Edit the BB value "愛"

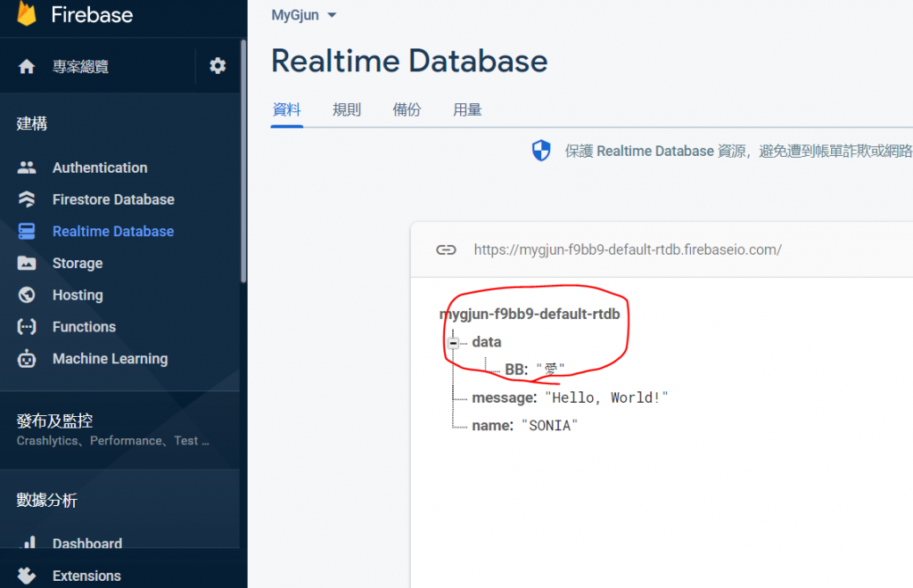coord(550,370)
